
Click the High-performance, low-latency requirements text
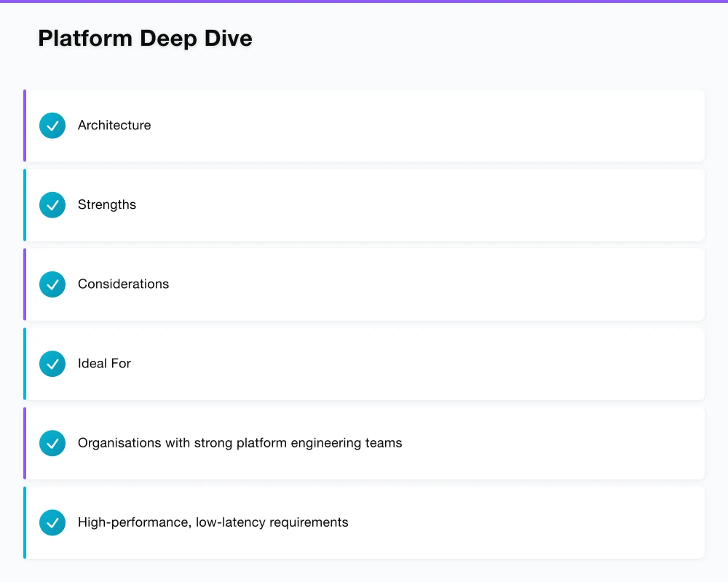[x=213, y=522]
